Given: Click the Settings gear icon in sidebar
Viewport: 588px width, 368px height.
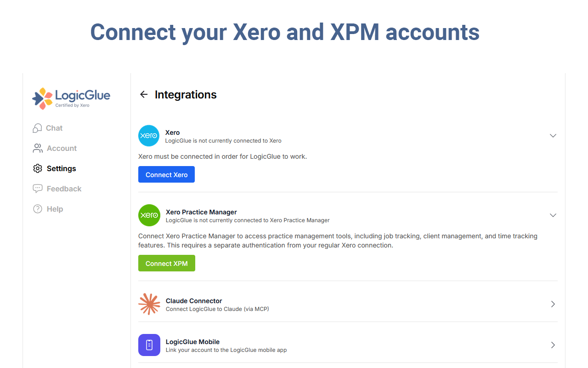Looking at the screenshot, I should pyautogui.click(x=38, y=168).
